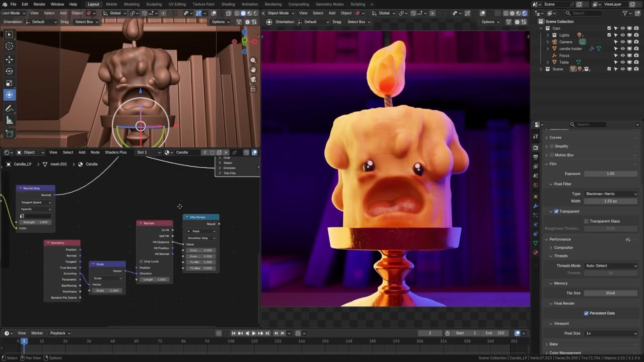Open Shaders Plus menu in node editor
Screen dimensions: 644x362
[x=116, y=152]
